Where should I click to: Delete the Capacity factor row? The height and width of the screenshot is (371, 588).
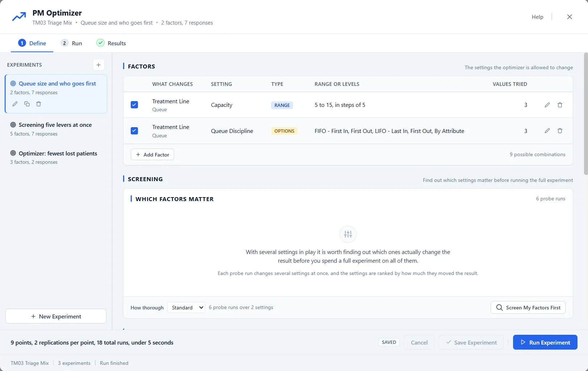coord(560,105)
